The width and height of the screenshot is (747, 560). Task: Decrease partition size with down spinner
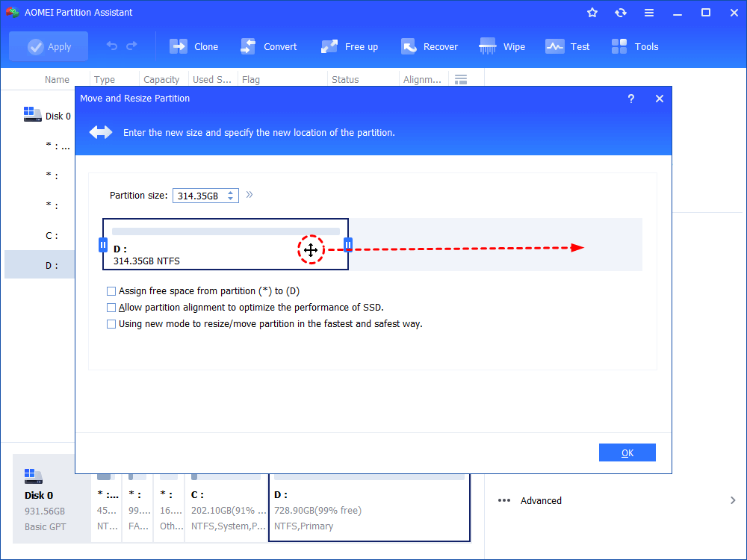pos(231,198)
